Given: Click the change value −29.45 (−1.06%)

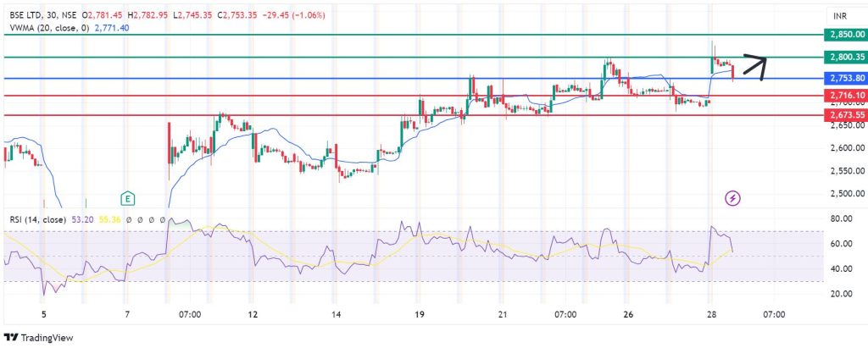Looking at the screenshot, I should (292, 16).
